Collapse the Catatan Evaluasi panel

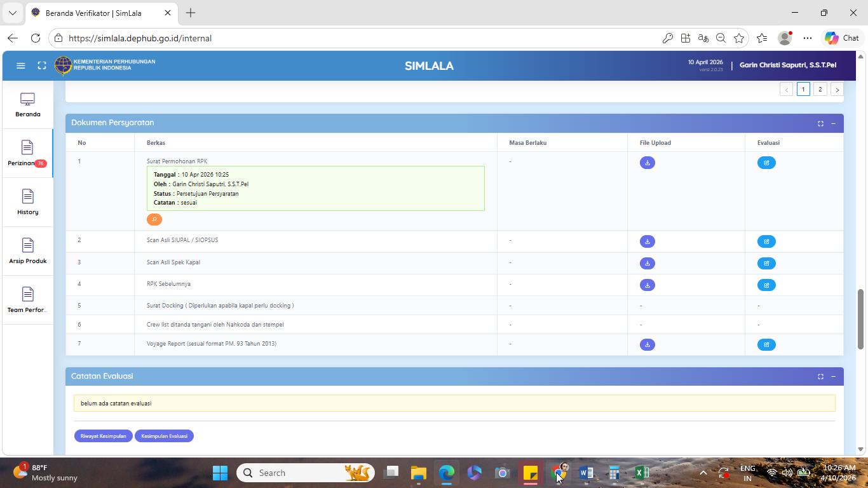tap(833, 376)
